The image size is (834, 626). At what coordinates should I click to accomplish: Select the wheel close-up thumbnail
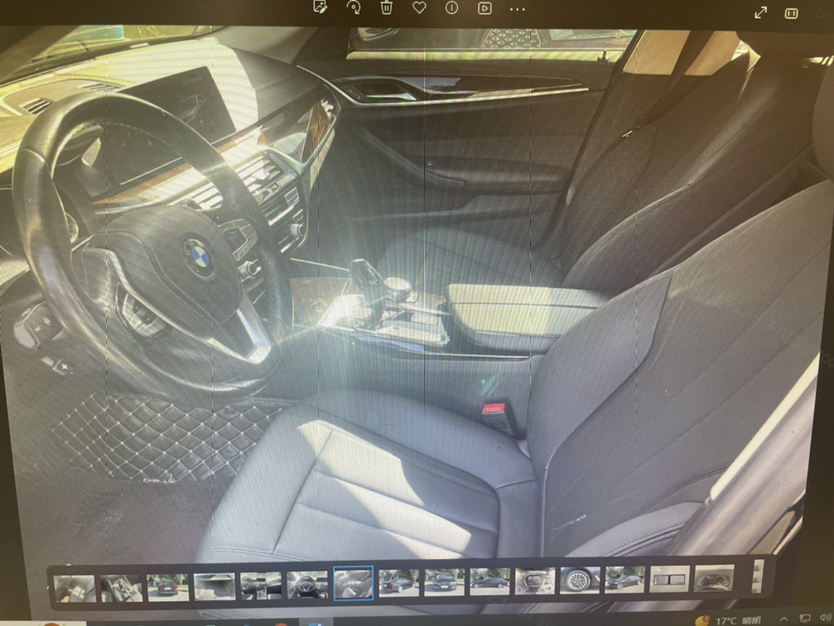(x=580, y=579)
